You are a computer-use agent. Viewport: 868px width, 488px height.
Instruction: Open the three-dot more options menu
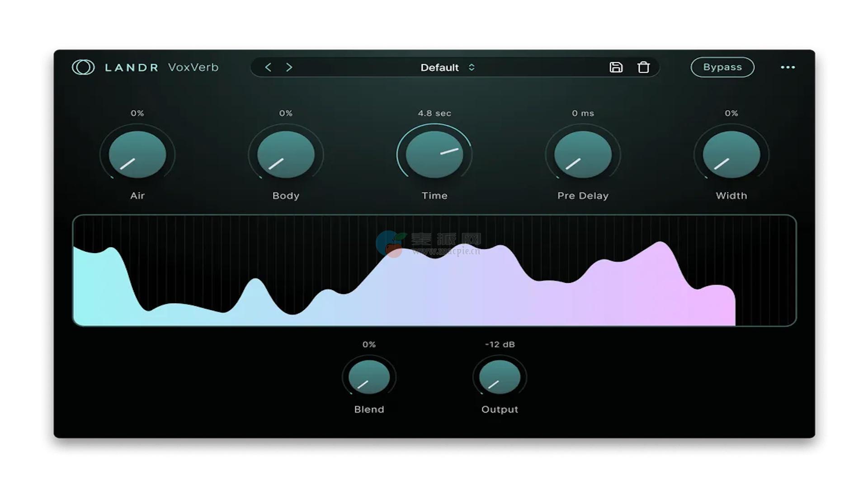pyautogui.click(x=788, y=67)
